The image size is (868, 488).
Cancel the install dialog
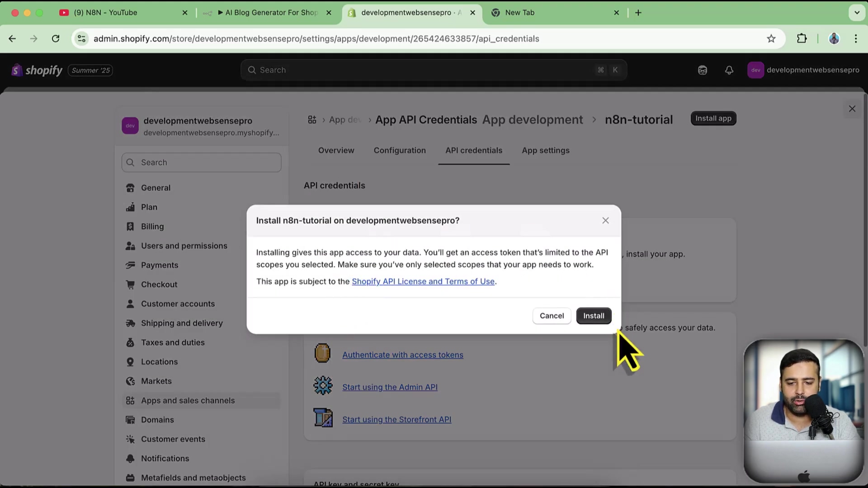click(552, 316)
